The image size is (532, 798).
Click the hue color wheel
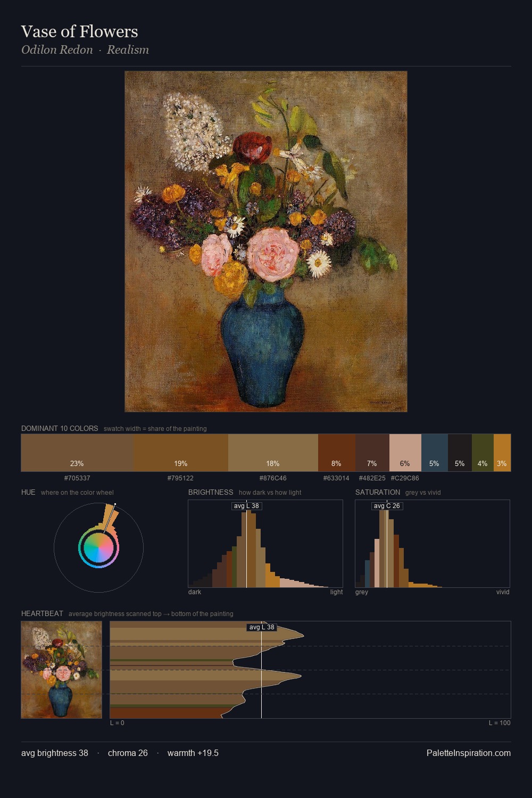click(x=98, y=548)
